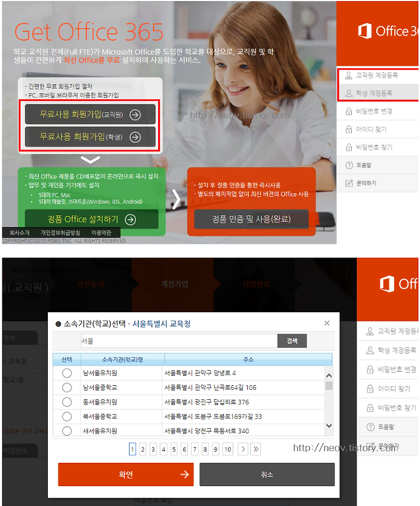Go to results page 10
The width and height of the screenshot is (420, 506).
click(228, 449)
